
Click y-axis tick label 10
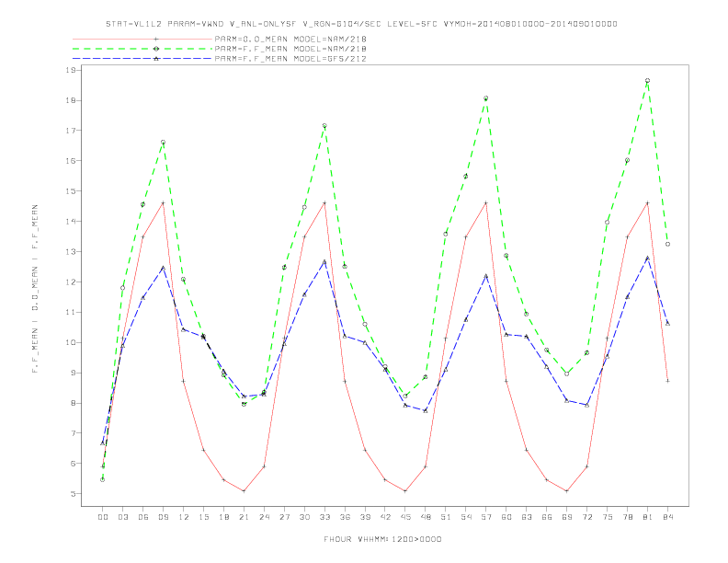click(x=71, y=343)
